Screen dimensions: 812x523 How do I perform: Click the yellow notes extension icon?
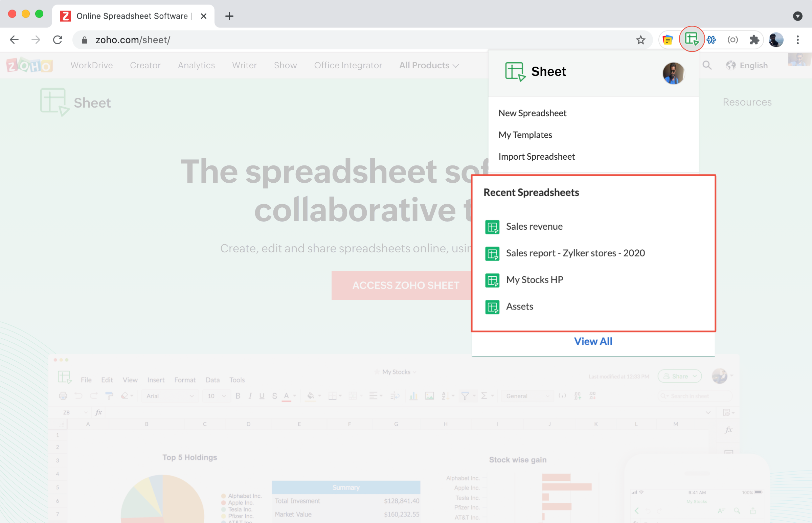click(668, 40)
